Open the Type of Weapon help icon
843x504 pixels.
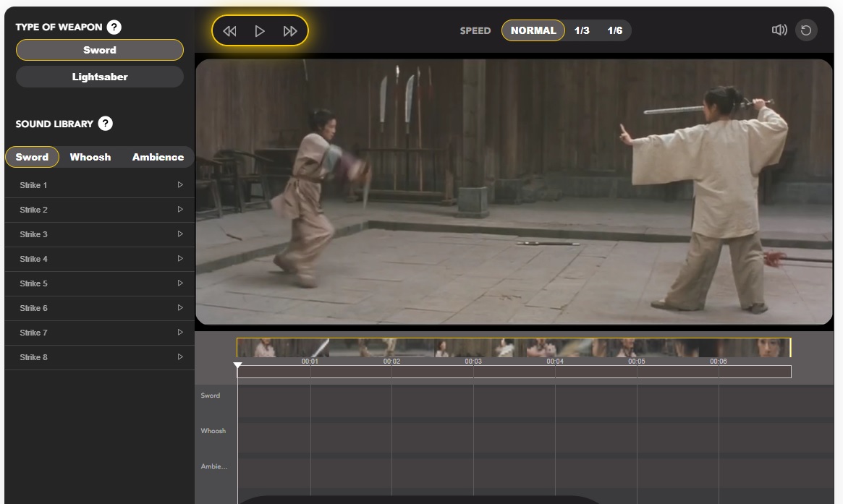[114, 26]
